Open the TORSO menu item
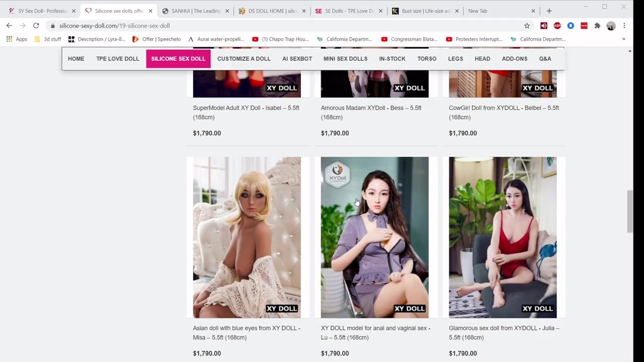The width and height of the screenshot is (644, 362). (x=427, y=59)
